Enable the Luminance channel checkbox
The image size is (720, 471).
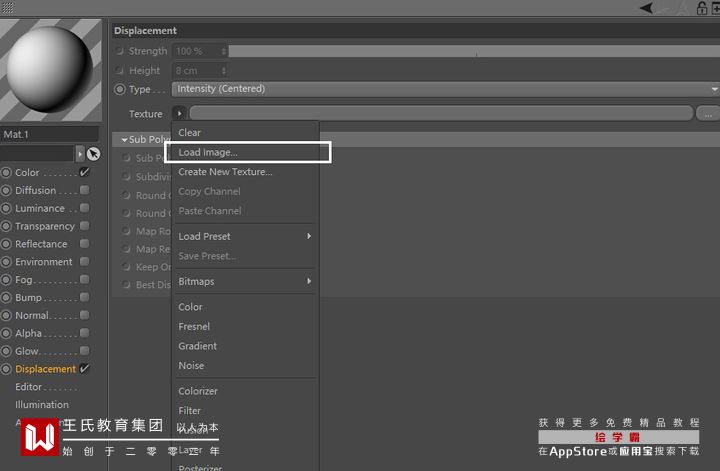click(x=84, y=207)
